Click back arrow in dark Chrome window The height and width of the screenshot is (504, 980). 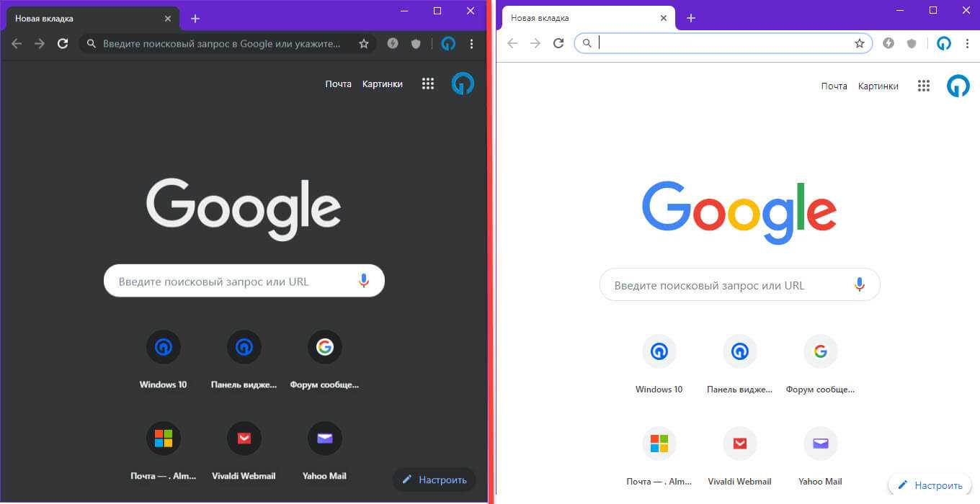[17, 44]
